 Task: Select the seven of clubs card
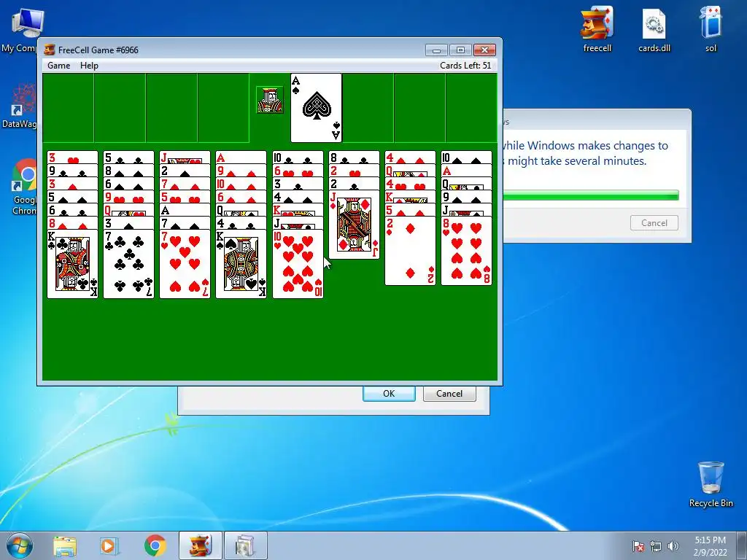pyautogui.click(x=128, y=264)
